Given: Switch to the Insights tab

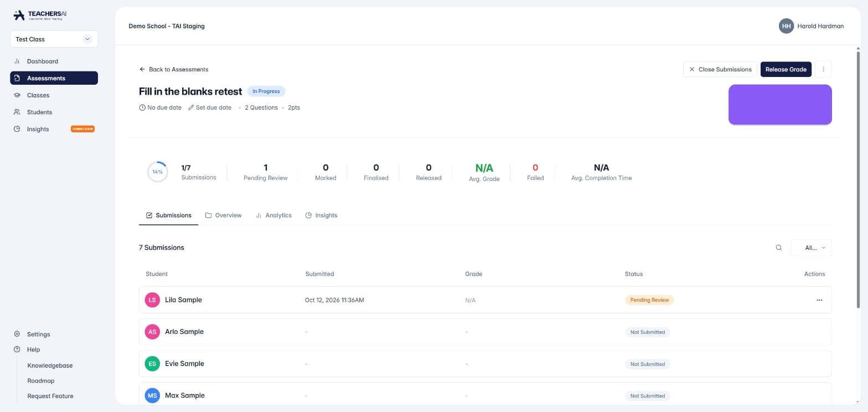Looking at the screenshot, I should coord(321,215).
